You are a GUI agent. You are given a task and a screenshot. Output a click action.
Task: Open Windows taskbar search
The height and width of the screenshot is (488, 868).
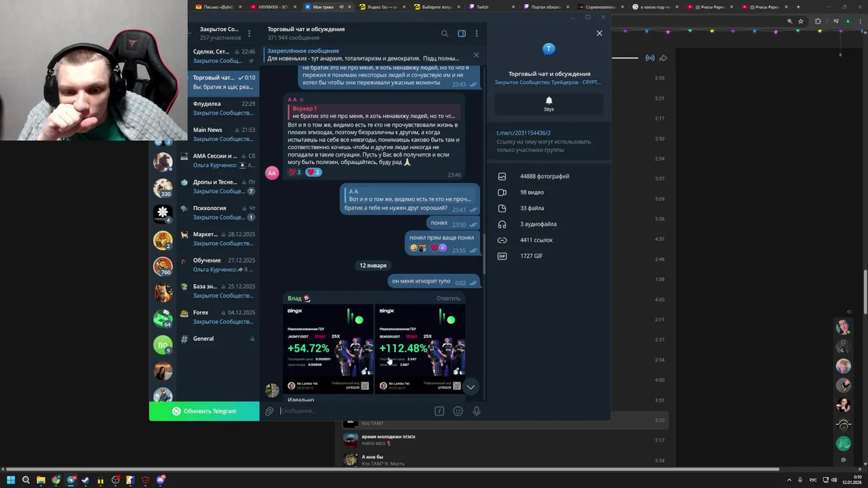point(26,480)
